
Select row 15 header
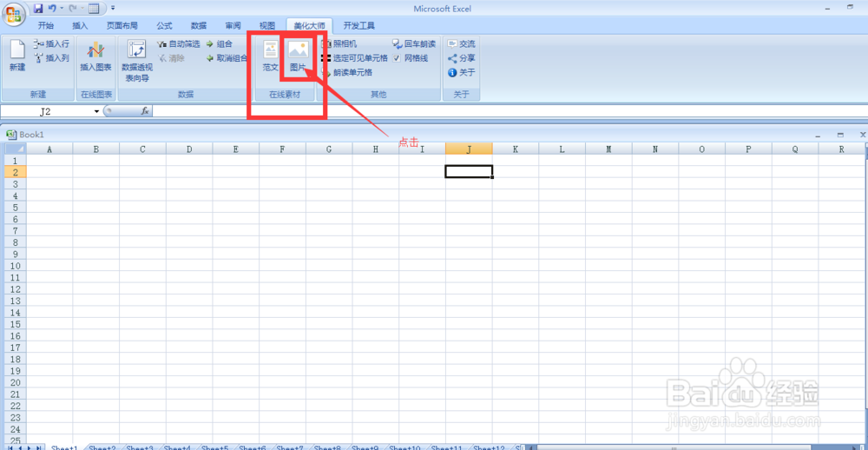16,324
